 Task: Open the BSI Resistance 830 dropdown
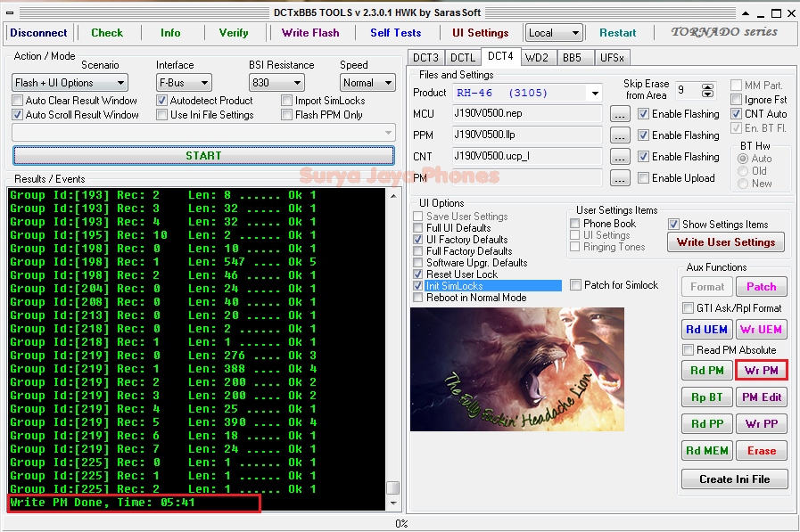[276, 83]
